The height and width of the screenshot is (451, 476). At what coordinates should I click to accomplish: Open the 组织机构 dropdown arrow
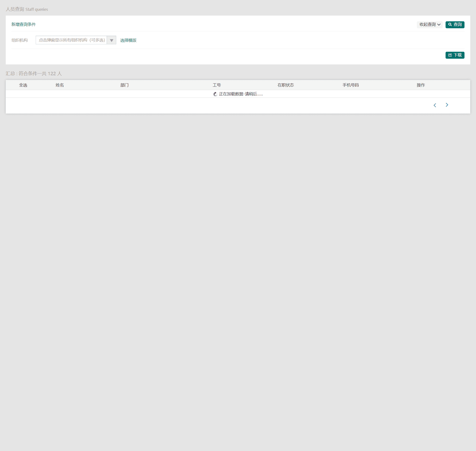click(111, 40)
